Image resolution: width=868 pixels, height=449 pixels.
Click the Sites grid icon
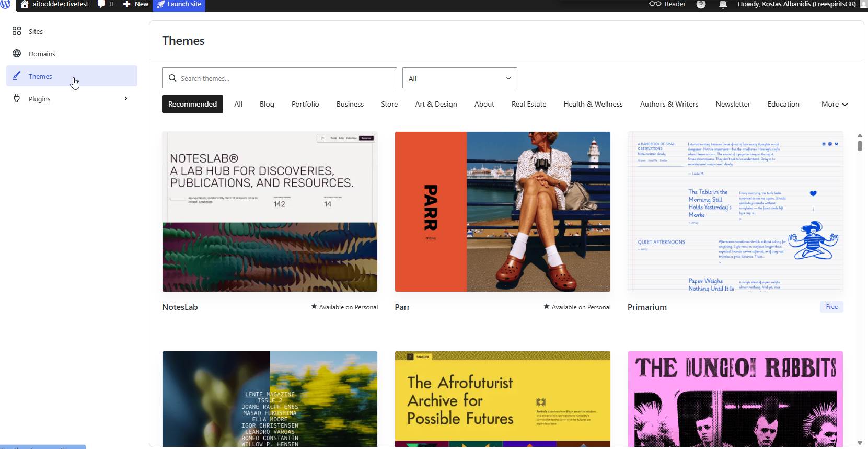click(17, 31)
